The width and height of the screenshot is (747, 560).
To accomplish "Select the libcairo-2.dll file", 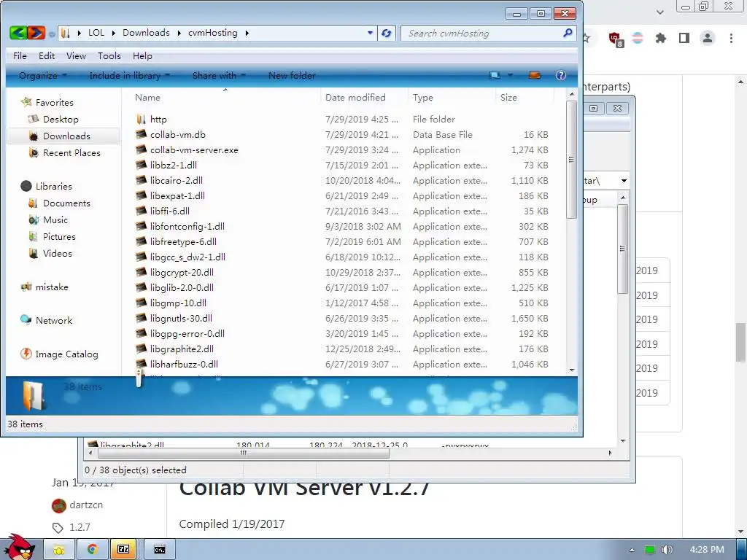I will pyautogui.click(x=177, y=181).
